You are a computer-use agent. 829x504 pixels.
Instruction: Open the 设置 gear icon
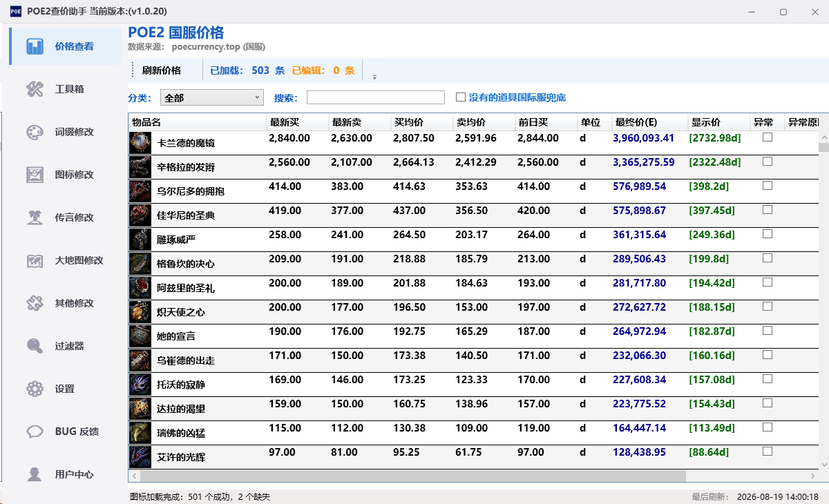pyautogui.click(x=35, y=389)
